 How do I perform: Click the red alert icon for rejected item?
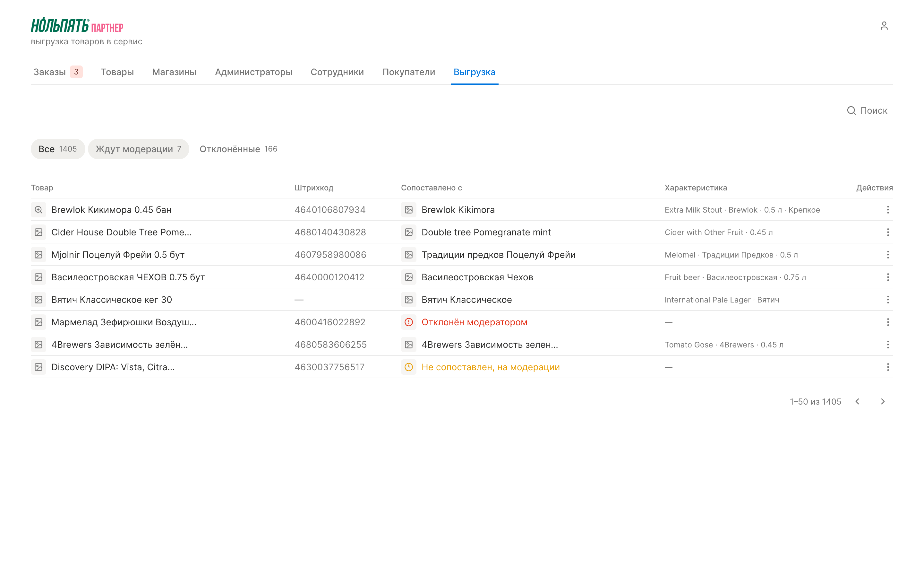(x=408, y=322)
